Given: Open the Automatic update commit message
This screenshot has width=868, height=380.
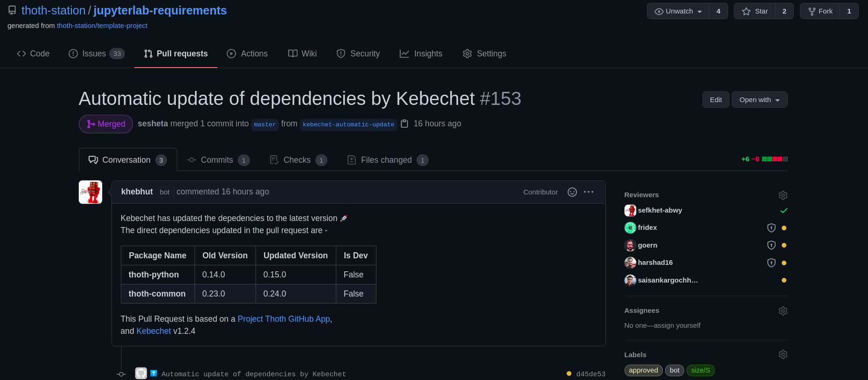Looking at the screenshot, I should coord(254,374).
